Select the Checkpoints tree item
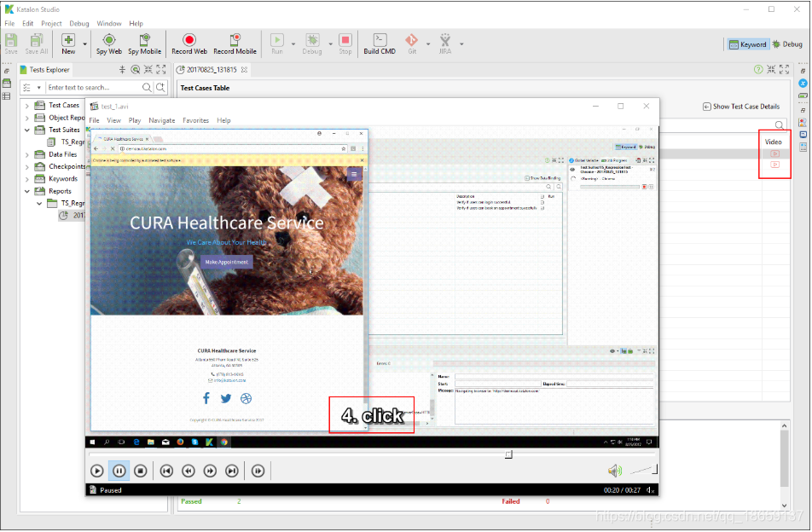812x532 pixels. pos(67,166)
